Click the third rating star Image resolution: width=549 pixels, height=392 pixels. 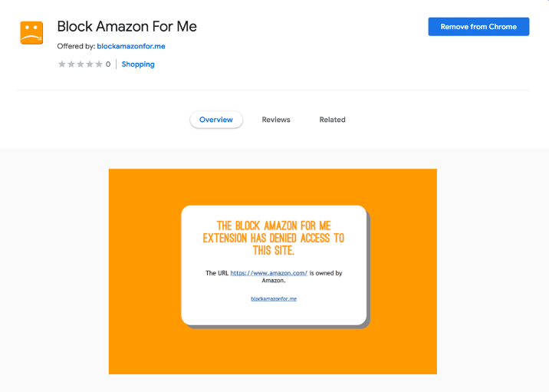tap(81, 64)
